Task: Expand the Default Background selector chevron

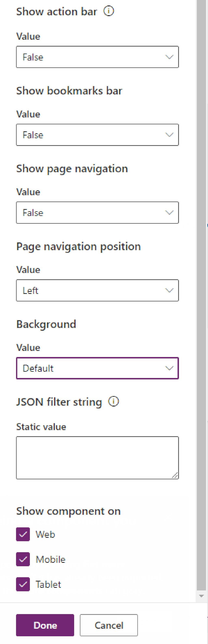Action: [169, 368]
